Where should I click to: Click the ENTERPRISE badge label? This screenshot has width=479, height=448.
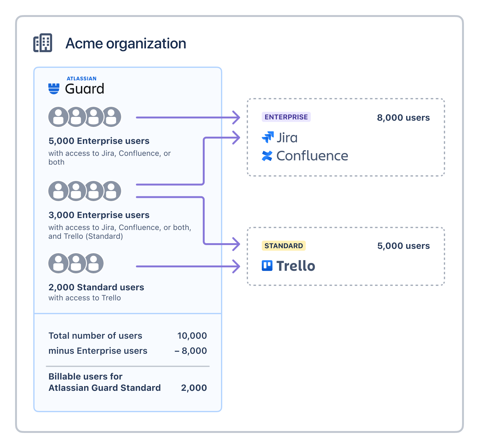(286, 117)
